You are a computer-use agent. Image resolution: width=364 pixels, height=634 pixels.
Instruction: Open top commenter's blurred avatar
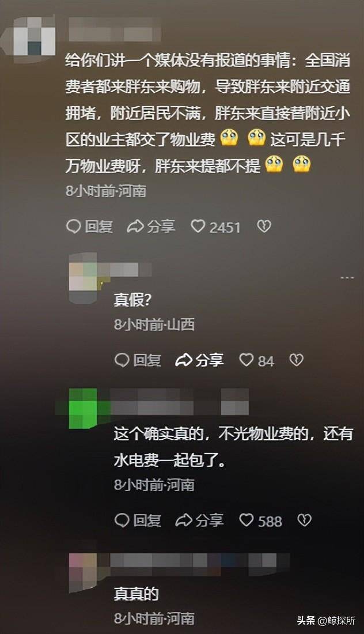click(x=34, y=36)
